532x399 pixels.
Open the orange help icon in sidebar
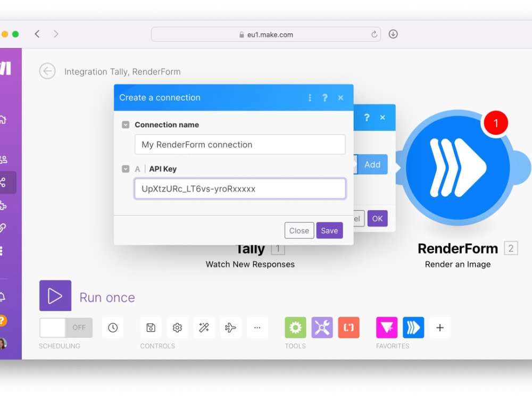[x=3, y=320]
